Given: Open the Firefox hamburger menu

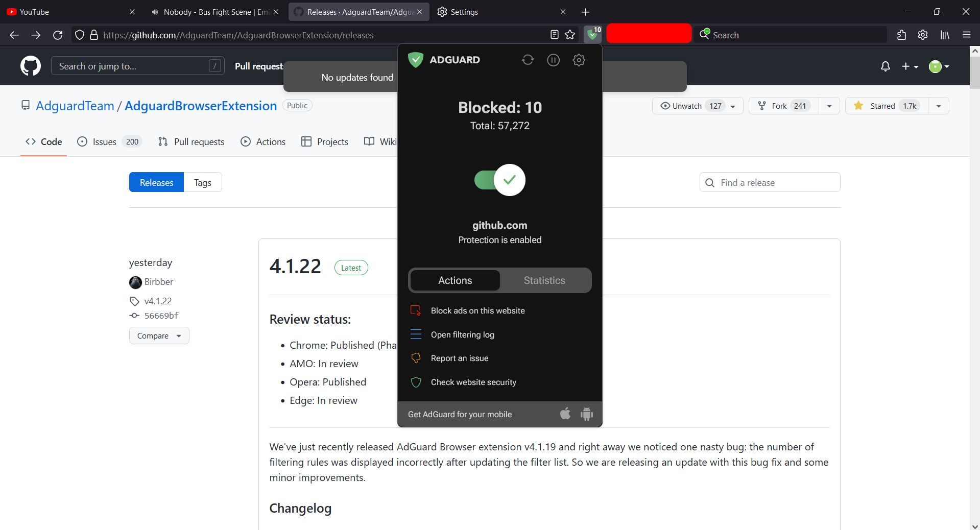Looking at the screenshot, I should 966,35.
